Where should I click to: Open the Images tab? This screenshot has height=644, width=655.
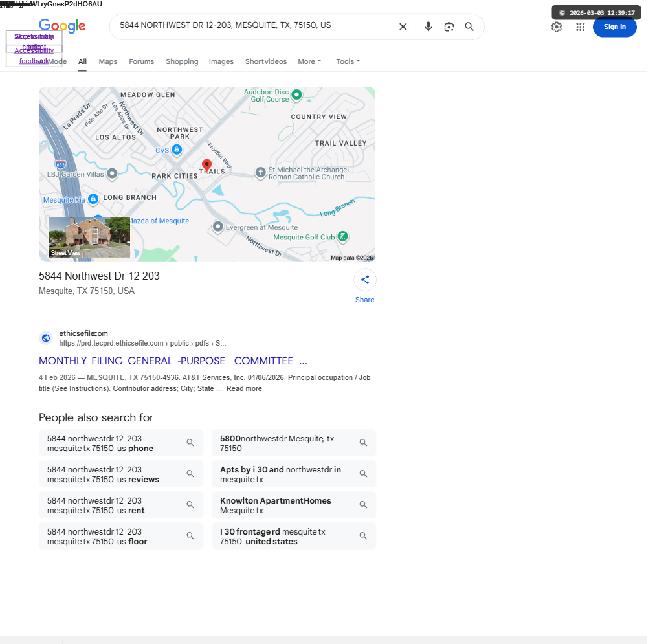221,61
